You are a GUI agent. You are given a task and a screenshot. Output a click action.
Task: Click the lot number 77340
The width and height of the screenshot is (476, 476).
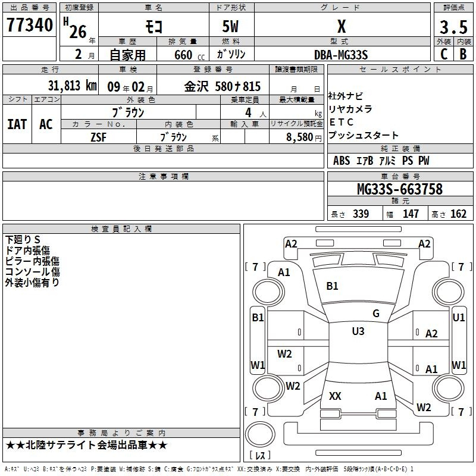(30, 25)
